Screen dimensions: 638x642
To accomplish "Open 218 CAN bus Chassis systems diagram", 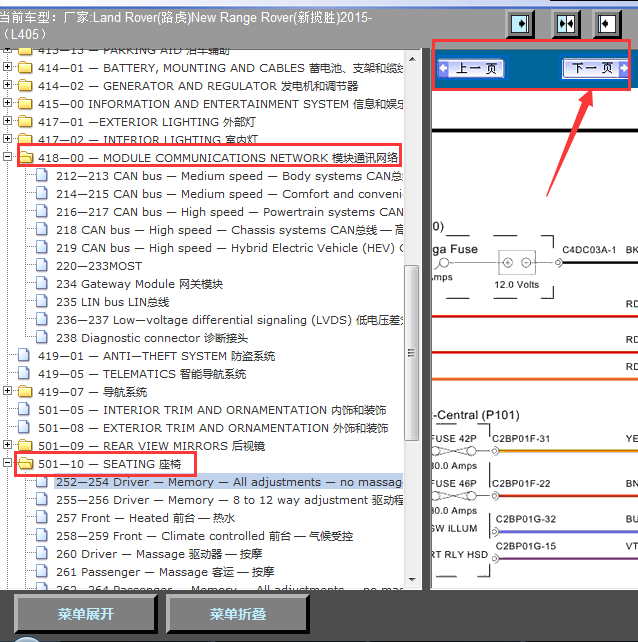I will tap(229, 230).
